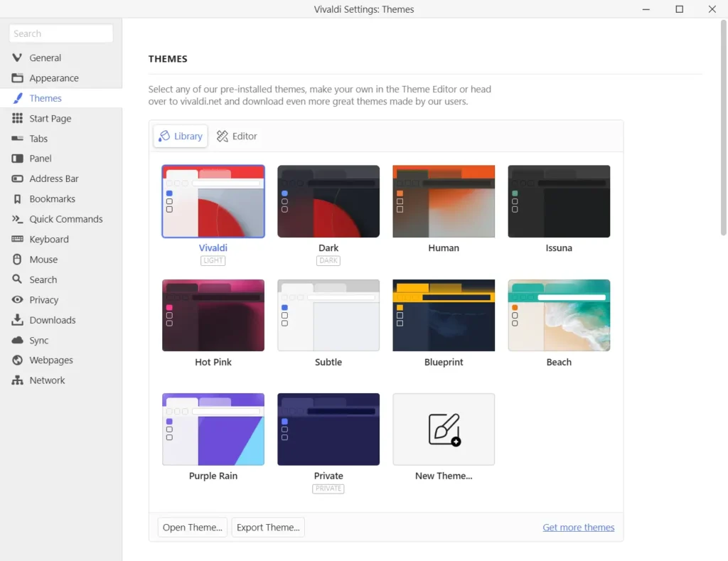This screenshot has width=728, height=561.
Task: Click the vertical scrollbar on the right
Action: 723,128
